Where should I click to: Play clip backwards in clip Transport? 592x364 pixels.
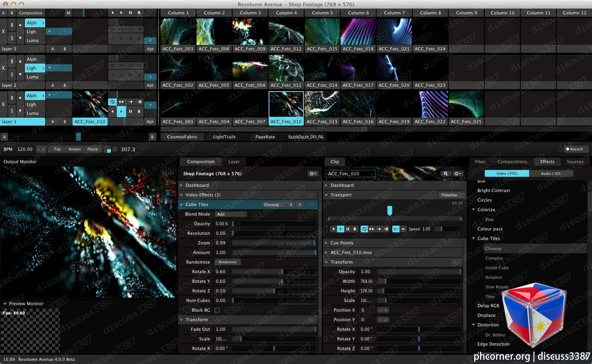333,229
